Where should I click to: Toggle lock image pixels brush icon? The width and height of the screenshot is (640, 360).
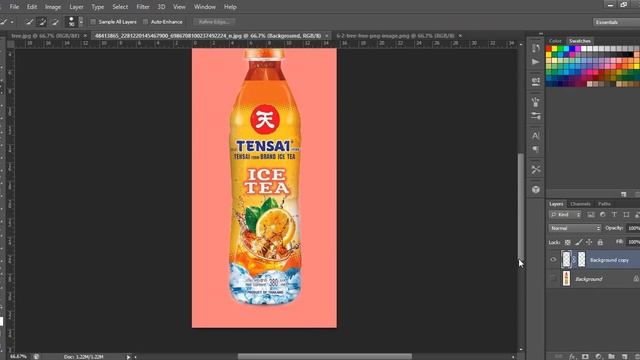(578, 242)
